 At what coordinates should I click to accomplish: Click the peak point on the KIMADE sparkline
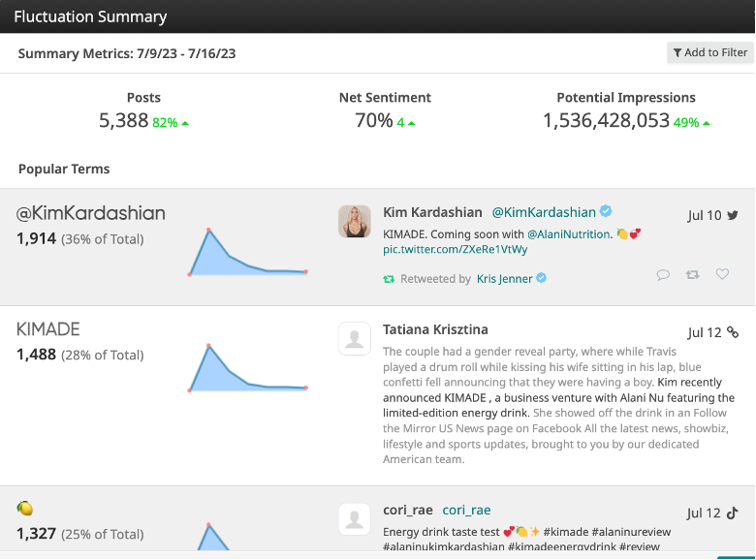(208, 346)
